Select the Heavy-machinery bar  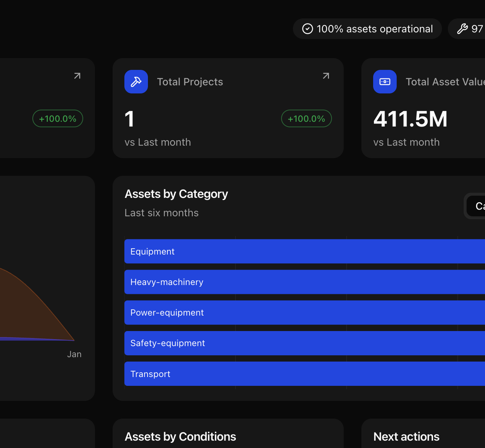304,282
